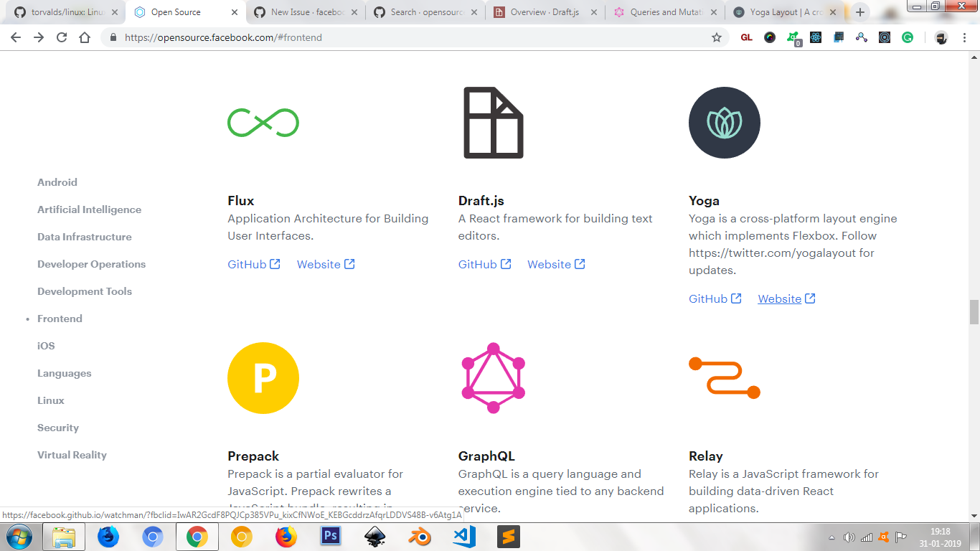Click the Yoga lotus icon

click(x=724, y=122)
